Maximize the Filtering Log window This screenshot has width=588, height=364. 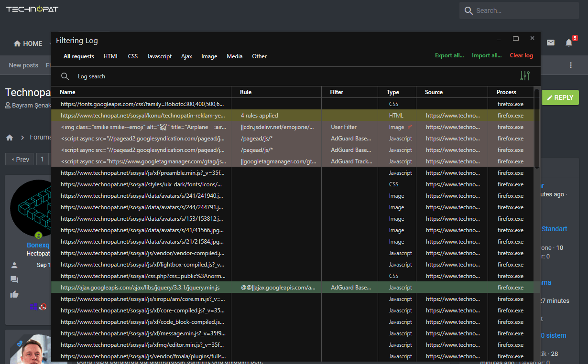point(515,39)
